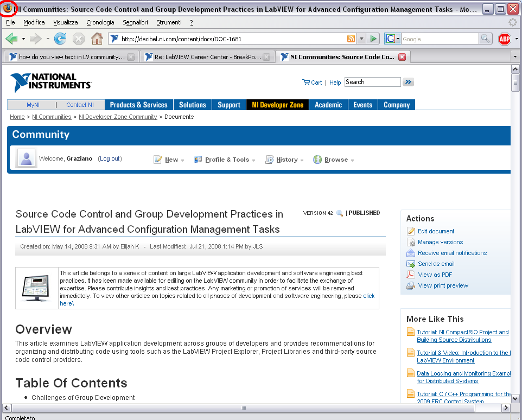Image resolution: width=522 pixels, height=420 pixels.
Task: Expand the Profile & Tools menu
Action: pos(225,160)
